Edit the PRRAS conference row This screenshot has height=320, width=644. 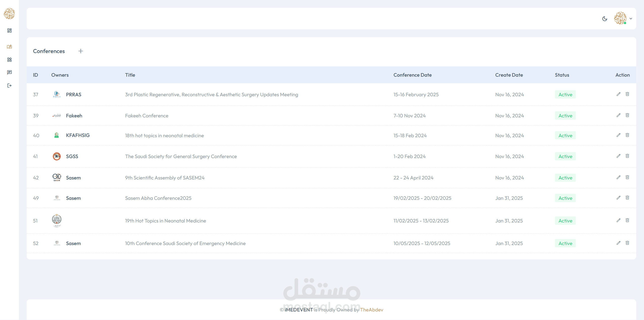618,94
